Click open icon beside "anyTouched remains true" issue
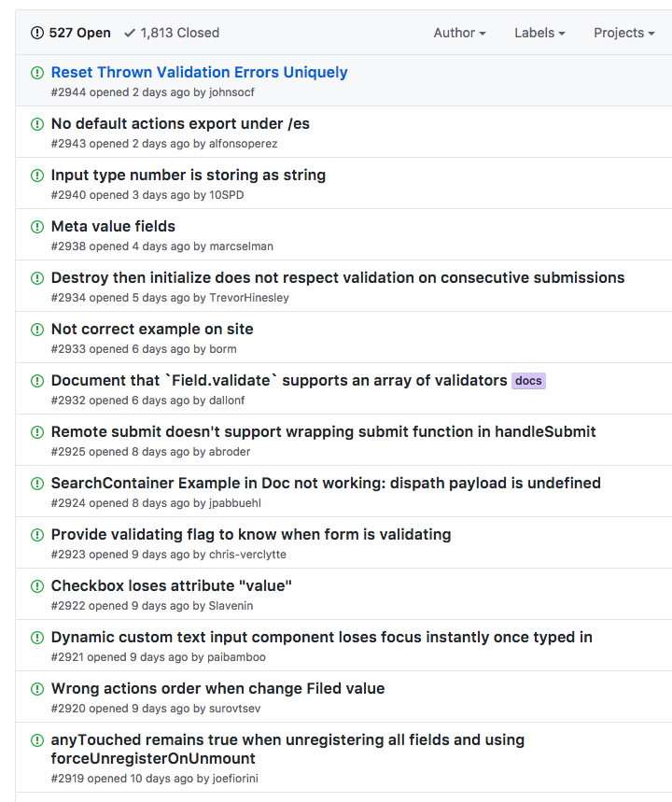Screen dimensions: 672x802 (x=37, y=740)
